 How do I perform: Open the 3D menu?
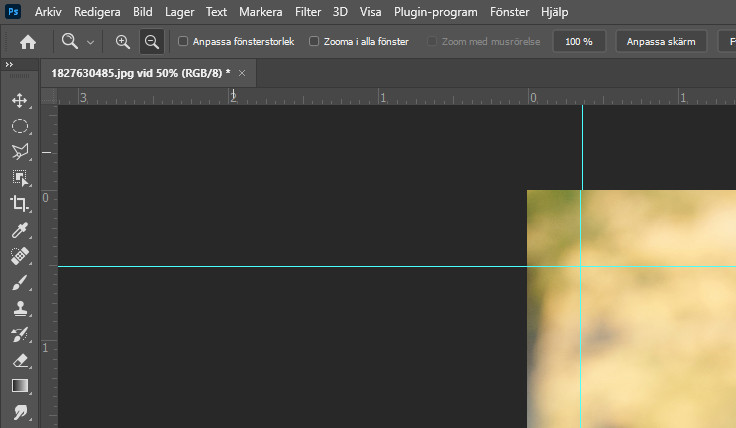[x=340, y=12]
